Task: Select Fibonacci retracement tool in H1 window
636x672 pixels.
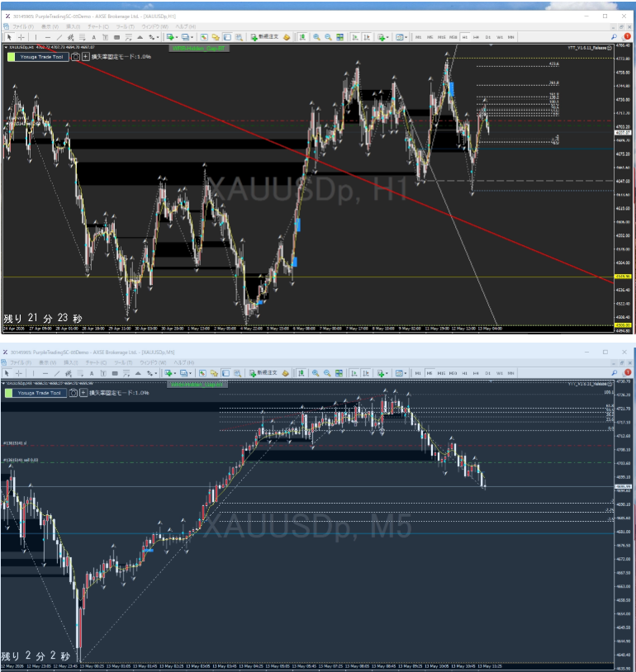Action: point(83,37)
